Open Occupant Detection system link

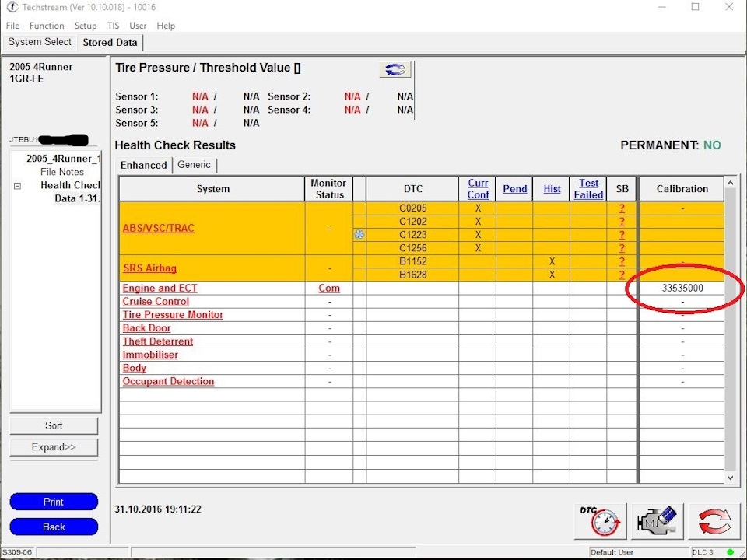pyautogui.click(x=168, y=381)
